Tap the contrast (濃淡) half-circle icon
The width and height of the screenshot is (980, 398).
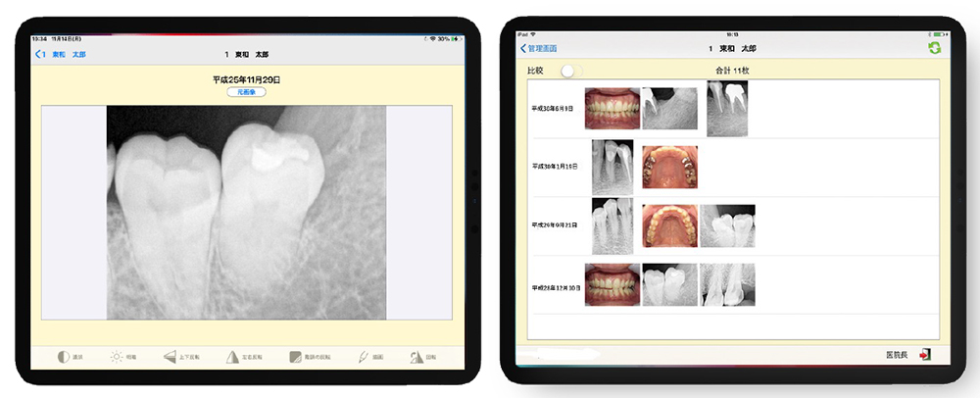(64, 357)
